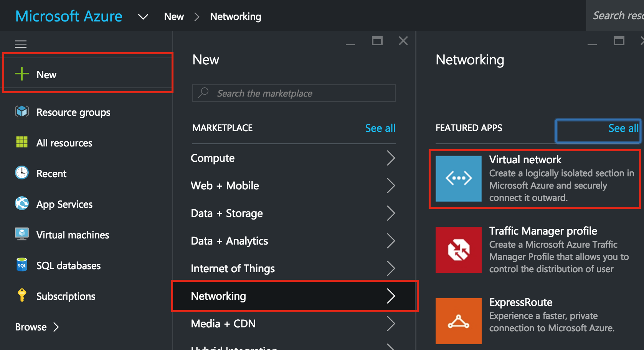Maximize the Networking blade
Viewport: 644px width, 350px height.
[x=619, y=41]
